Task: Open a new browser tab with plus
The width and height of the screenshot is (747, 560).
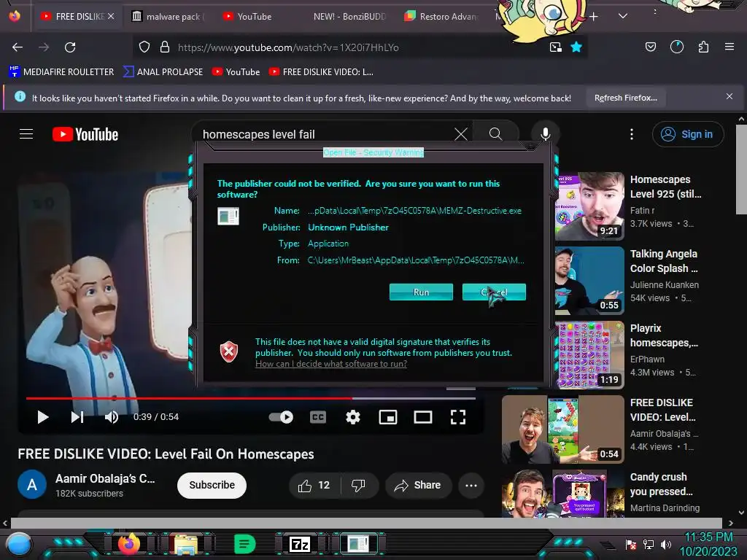Action: click(594, 17)
